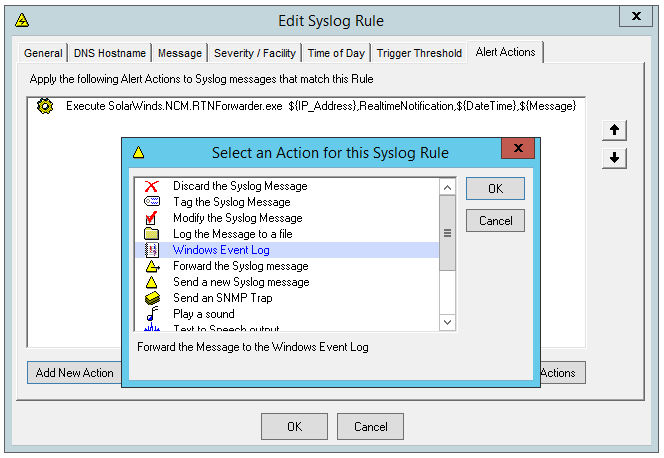Confirm selection with the dialog OK button
This screenshot has height=458, width=664.
click(495, 189)
